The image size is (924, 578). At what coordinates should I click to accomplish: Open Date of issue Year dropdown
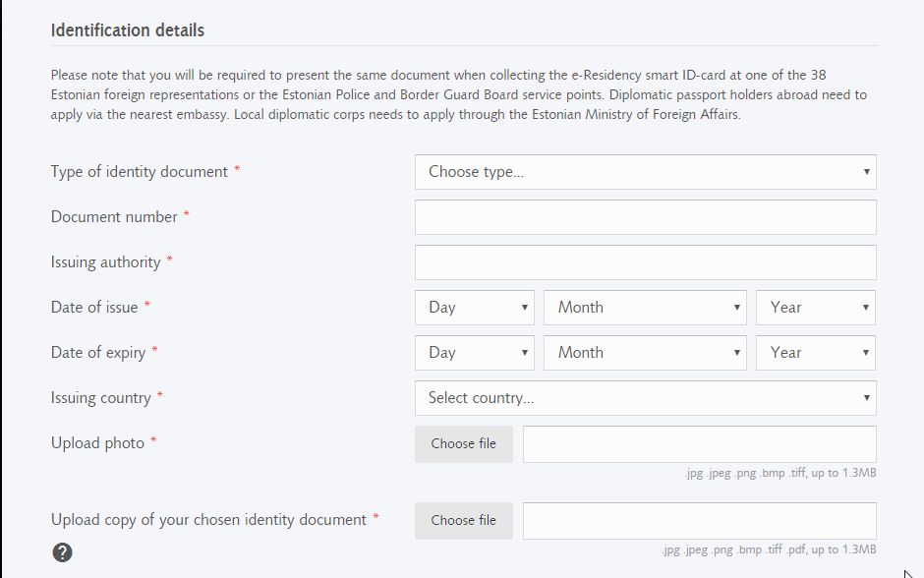(816, 308)
